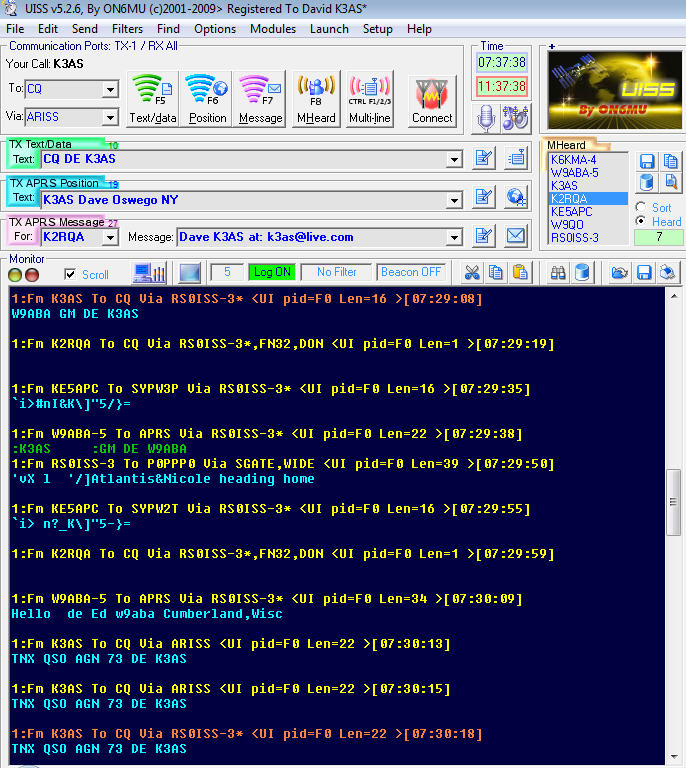
Task: Expand the Via ARISS dropdown
Action: (x=111, y=117)
